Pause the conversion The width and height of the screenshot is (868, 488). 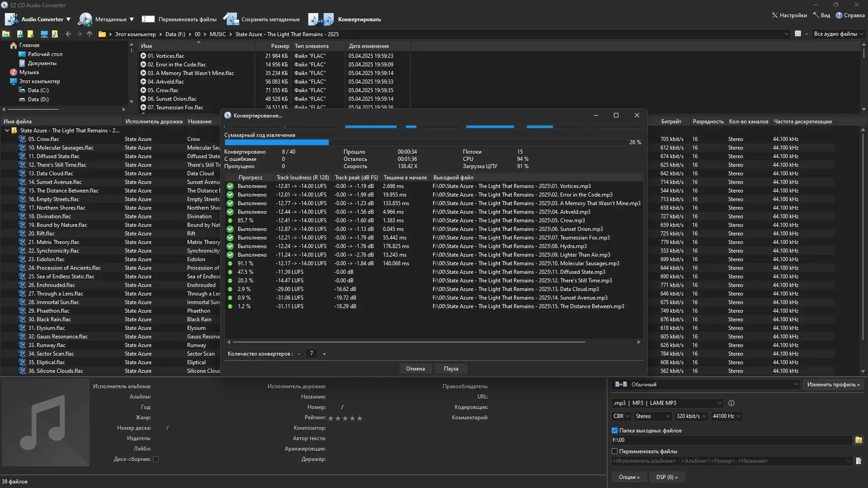[451, 369]
